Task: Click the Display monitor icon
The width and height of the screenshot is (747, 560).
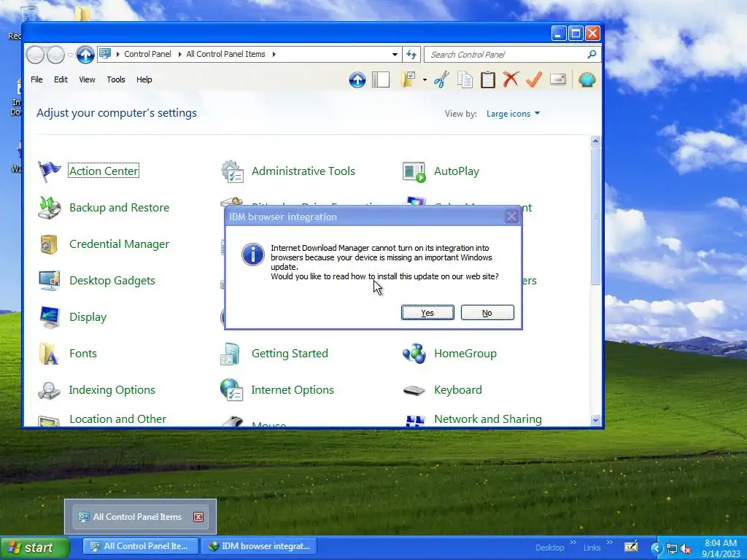Action: point(50,317)
